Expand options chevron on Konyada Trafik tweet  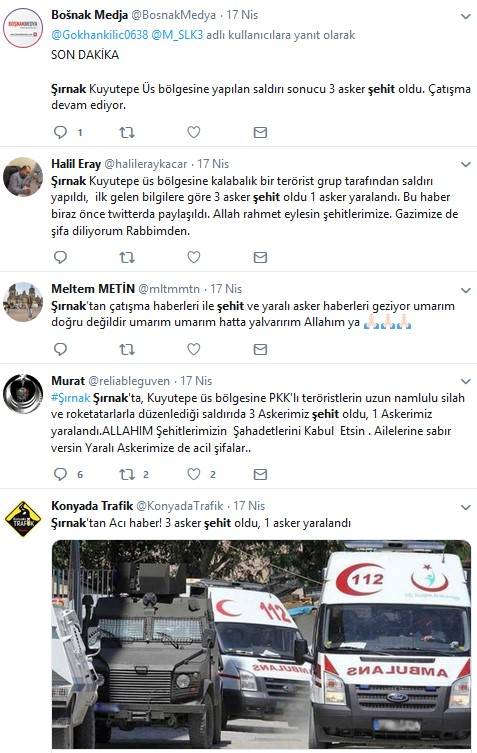click(465, 508)
